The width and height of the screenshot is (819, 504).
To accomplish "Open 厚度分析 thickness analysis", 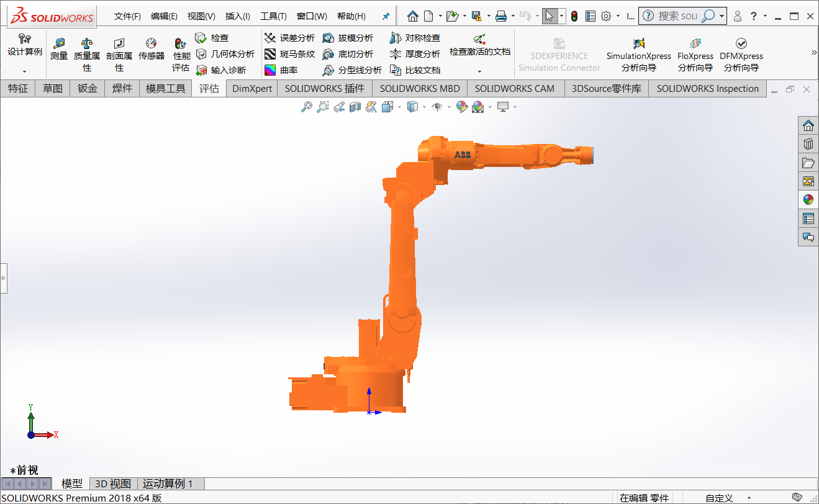I will (x=415, y=54).
